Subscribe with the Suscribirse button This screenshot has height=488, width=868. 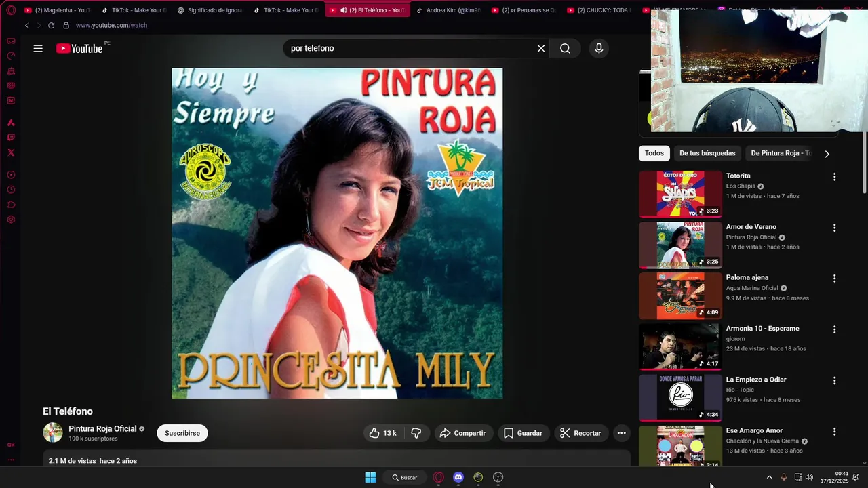click(x=182, y=433)
